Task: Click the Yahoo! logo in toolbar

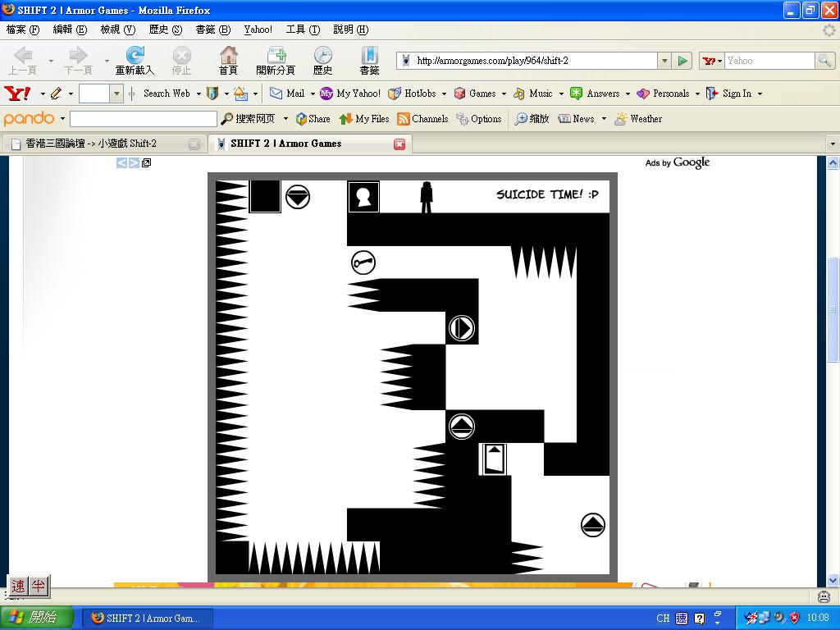Action: click(18, 94)
